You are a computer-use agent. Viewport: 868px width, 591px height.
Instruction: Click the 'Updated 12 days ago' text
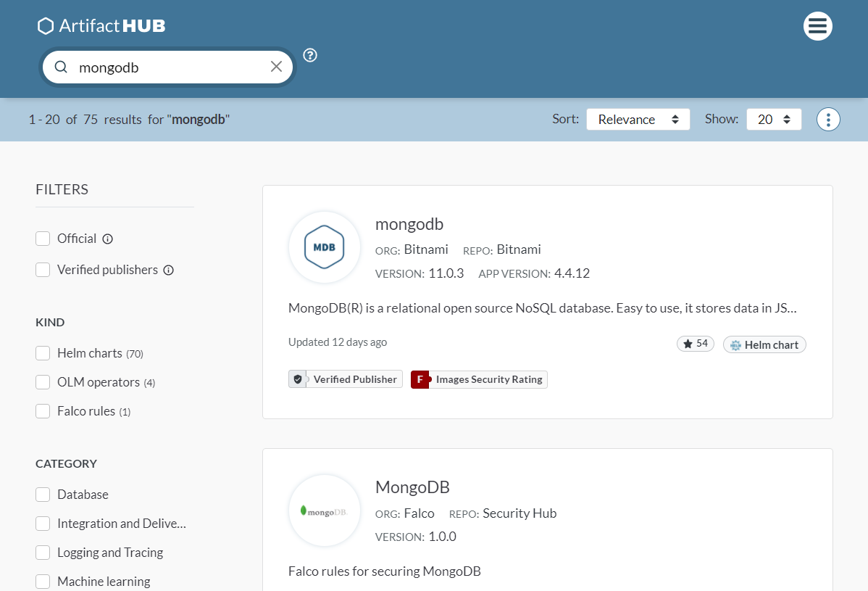(338, 342)
